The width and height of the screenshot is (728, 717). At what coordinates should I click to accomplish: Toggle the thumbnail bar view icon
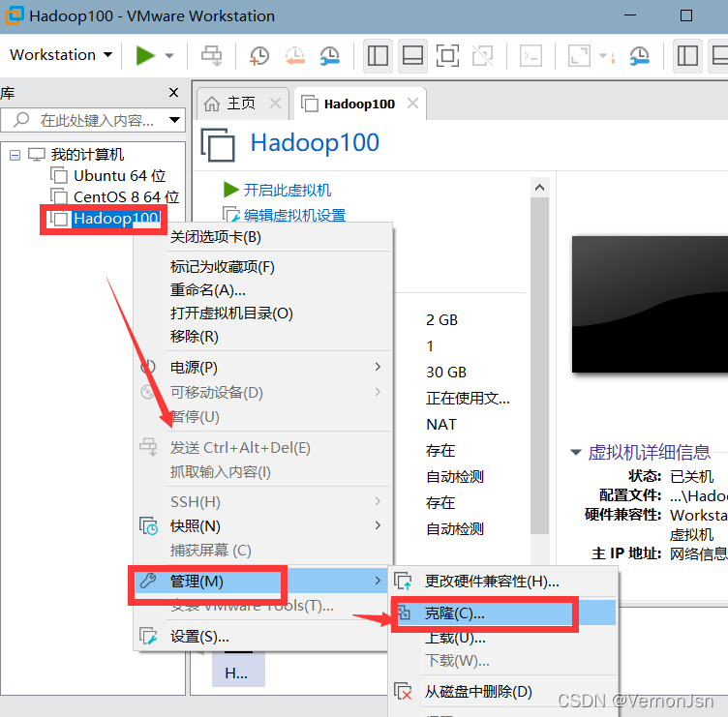click(x=412, y=56)
